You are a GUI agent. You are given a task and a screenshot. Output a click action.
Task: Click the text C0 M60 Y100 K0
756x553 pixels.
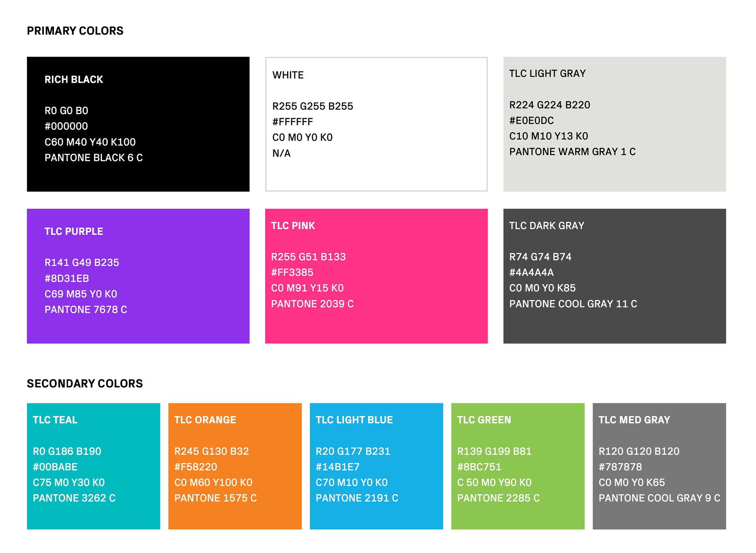(x=213, y=482)
